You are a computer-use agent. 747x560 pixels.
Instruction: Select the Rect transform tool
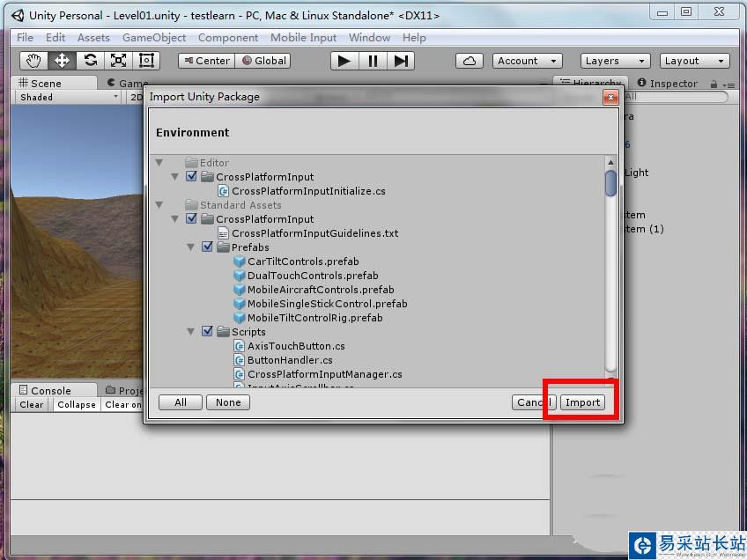146,61
